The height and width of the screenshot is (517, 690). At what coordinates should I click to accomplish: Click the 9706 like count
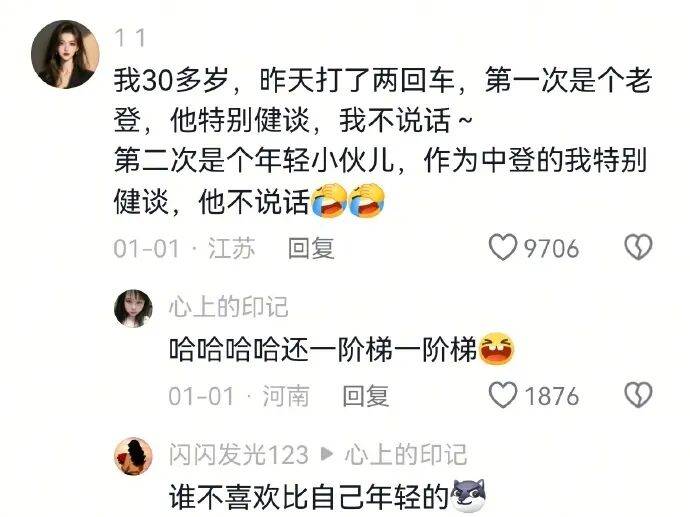[x=551, y=249]
